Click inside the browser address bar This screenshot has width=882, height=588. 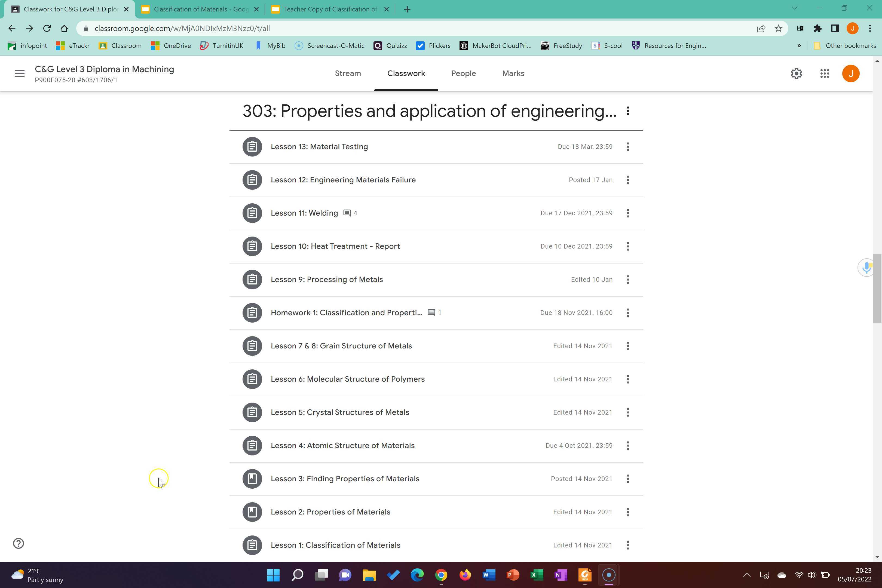coord(262,28)
